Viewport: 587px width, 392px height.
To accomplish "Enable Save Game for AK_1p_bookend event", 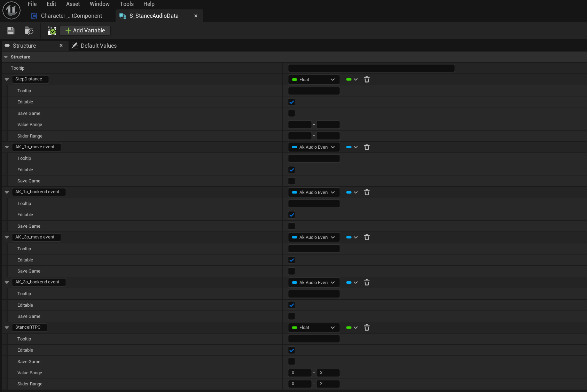I will click(292, 226).
